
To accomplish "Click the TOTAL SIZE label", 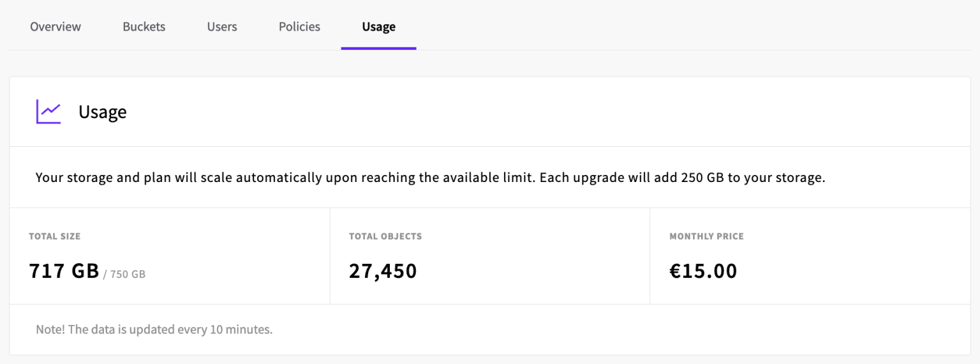I will tap(55, 236).
